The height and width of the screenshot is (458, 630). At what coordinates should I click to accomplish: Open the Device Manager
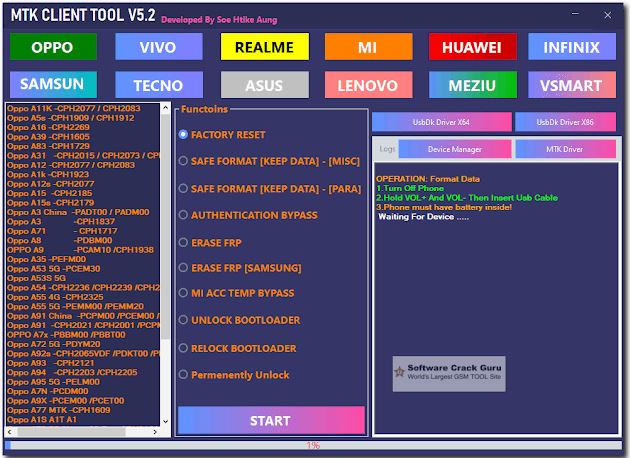click(455, 149)
